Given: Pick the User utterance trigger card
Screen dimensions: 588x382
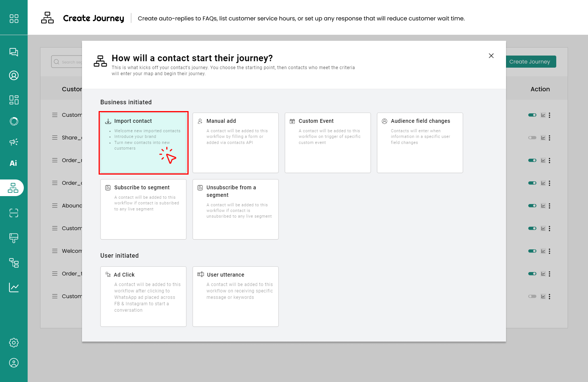Looking at the screenshot, I should pyautogui.click(x=235, y=297).
